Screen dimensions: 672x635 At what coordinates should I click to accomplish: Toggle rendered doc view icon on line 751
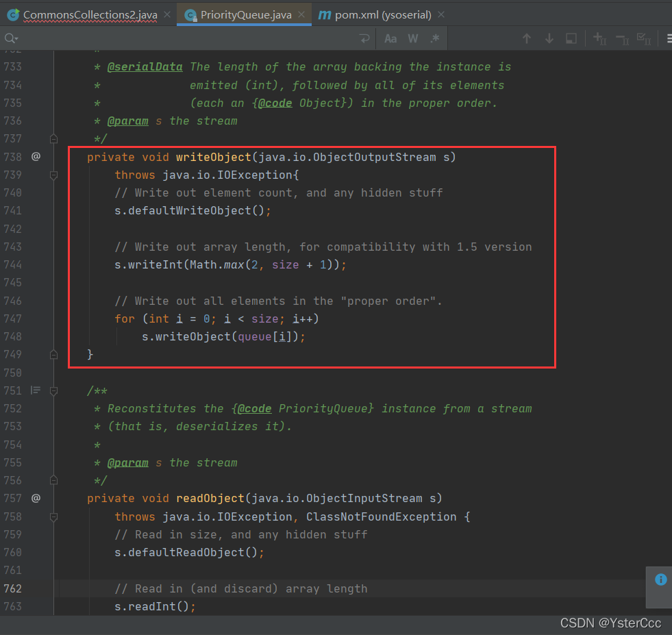[36, 390]
